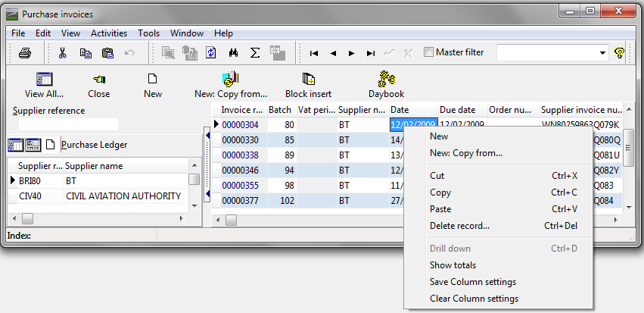Click the Block insert icon
Viewport: 644px width, 313px height.
[x=308, y=84]
